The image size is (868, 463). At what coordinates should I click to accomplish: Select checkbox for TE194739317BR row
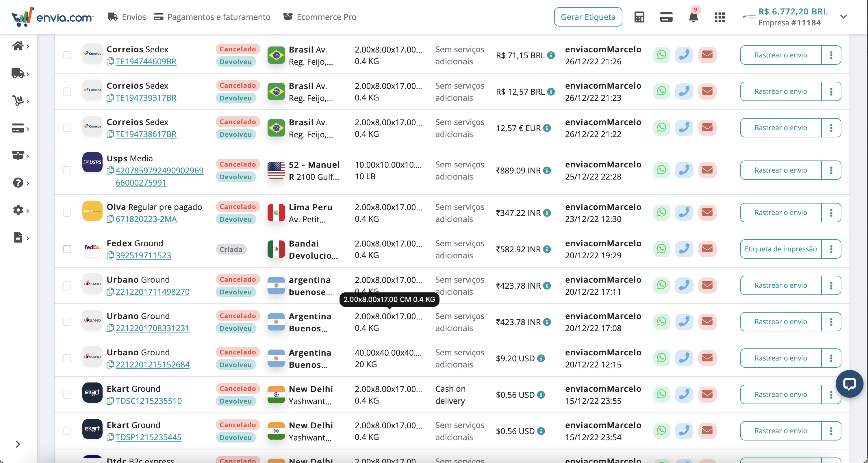pos(67,91)
